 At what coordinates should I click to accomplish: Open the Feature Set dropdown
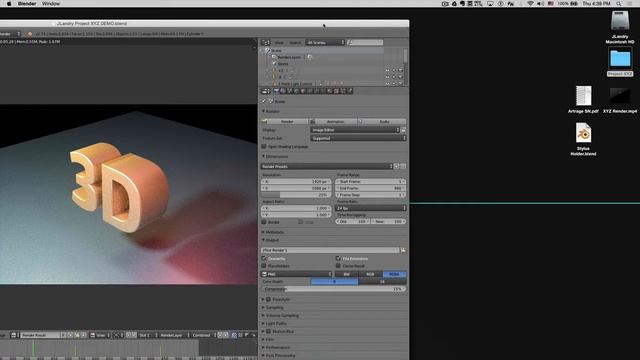pos(358,138)
